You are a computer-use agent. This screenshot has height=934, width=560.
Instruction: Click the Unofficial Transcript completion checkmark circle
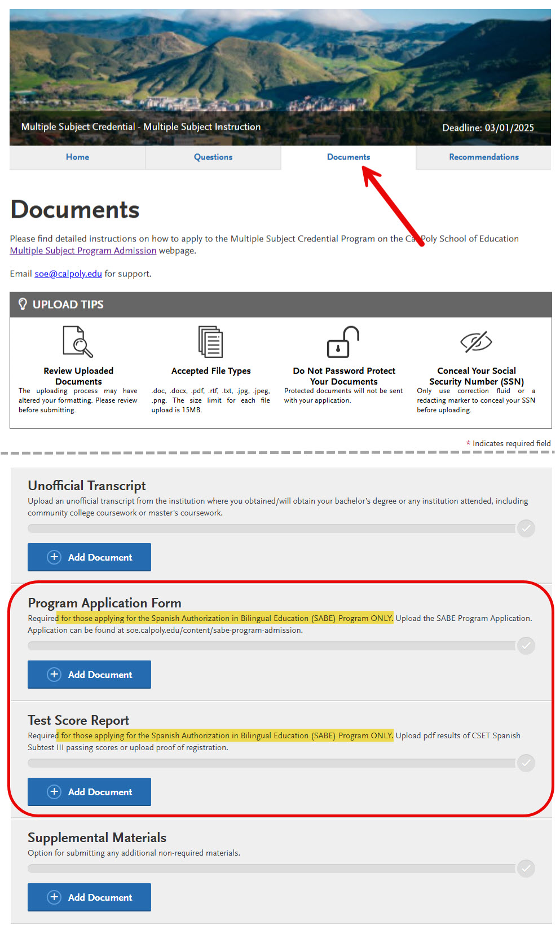526,528
